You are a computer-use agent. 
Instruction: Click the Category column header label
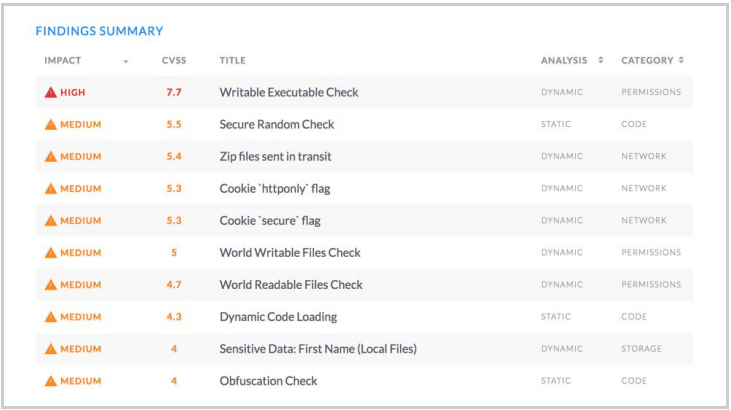click(647, 60)
